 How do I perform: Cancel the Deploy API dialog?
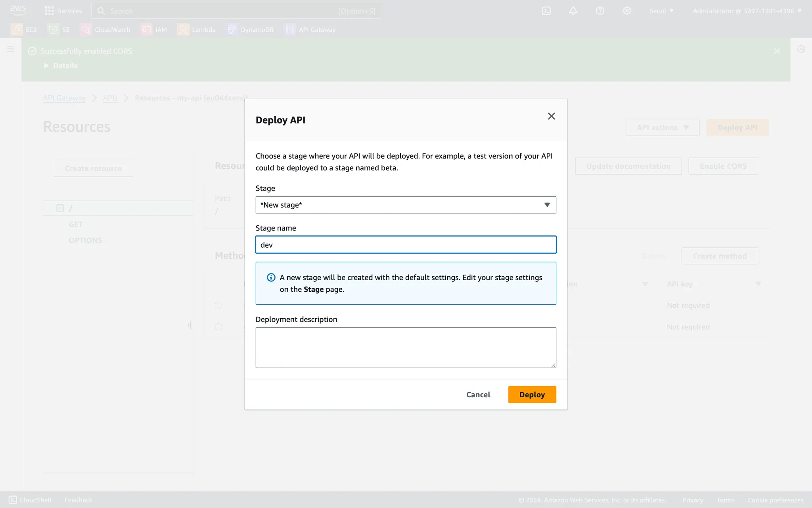tap(478, 394)
